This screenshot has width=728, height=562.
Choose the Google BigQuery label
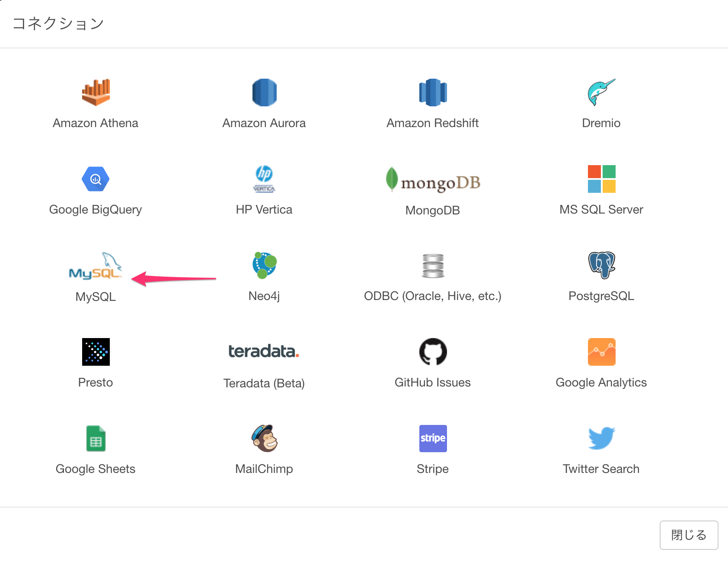(96, 210)
